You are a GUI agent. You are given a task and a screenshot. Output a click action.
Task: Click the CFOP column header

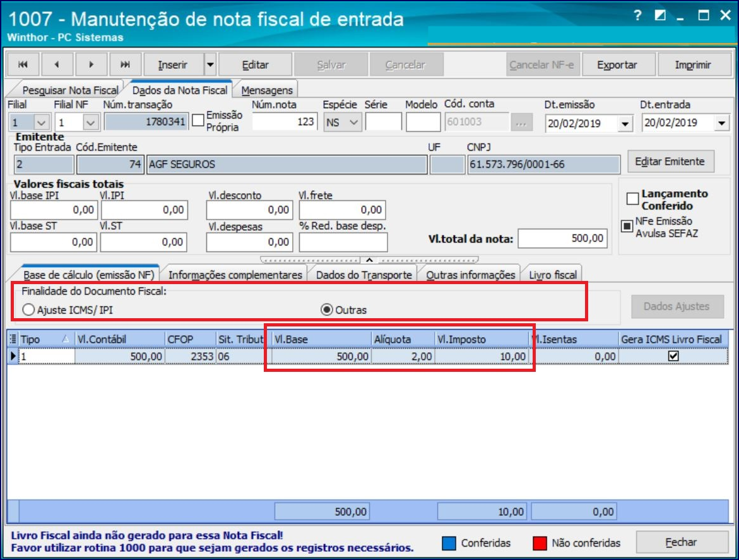coord(190,339)
